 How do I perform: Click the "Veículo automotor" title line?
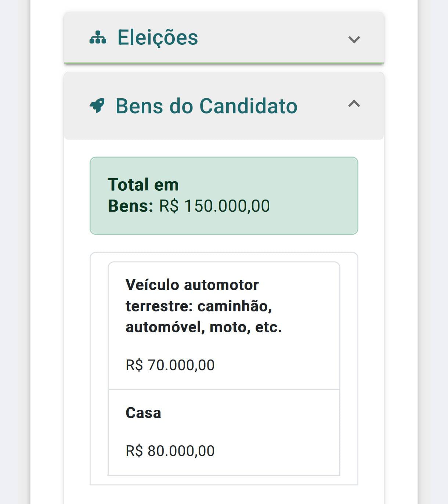coord(192,285)
